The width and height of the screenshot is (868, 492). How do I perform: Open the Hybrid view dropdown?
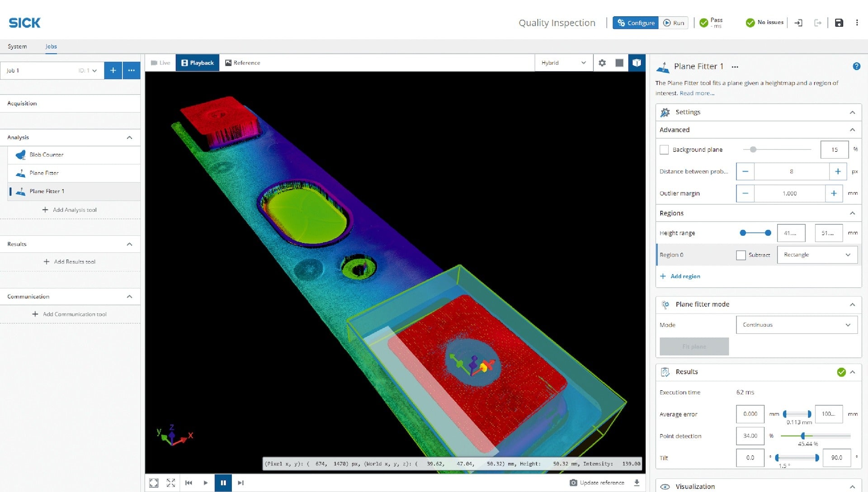tap(563, 63)
